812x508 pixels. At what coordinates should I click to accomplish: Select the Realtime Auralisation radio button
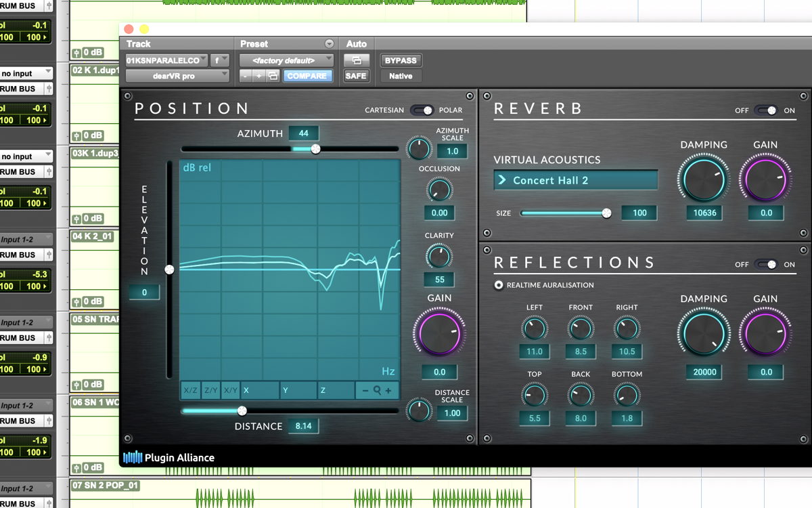[x=499, y=285]
